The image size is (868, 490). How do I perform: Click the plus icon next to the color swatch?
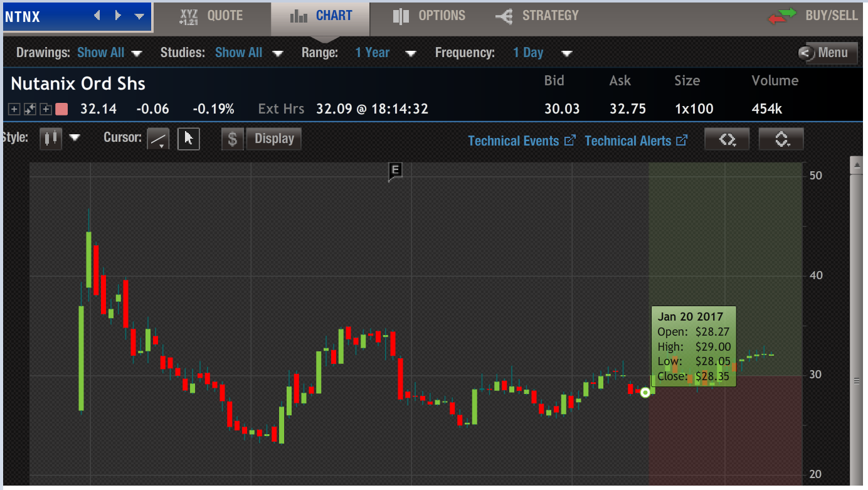coord(46,110)
